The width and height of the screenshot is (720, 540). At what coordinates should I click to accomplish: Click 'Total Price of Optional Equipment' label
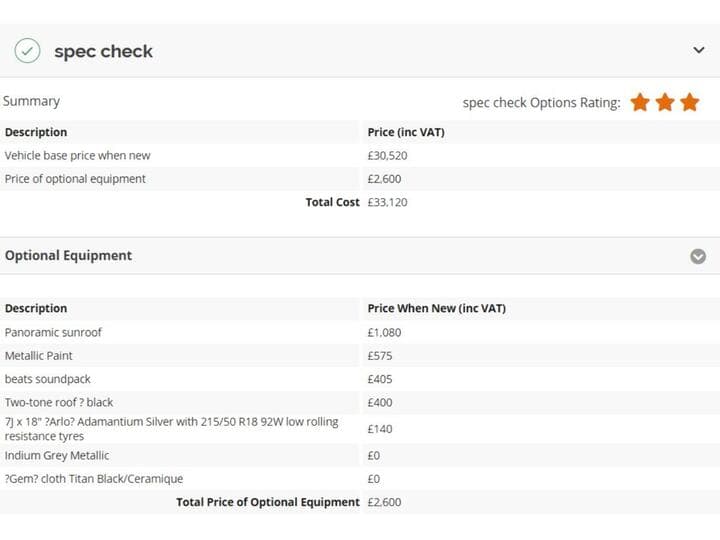[268, 502]
